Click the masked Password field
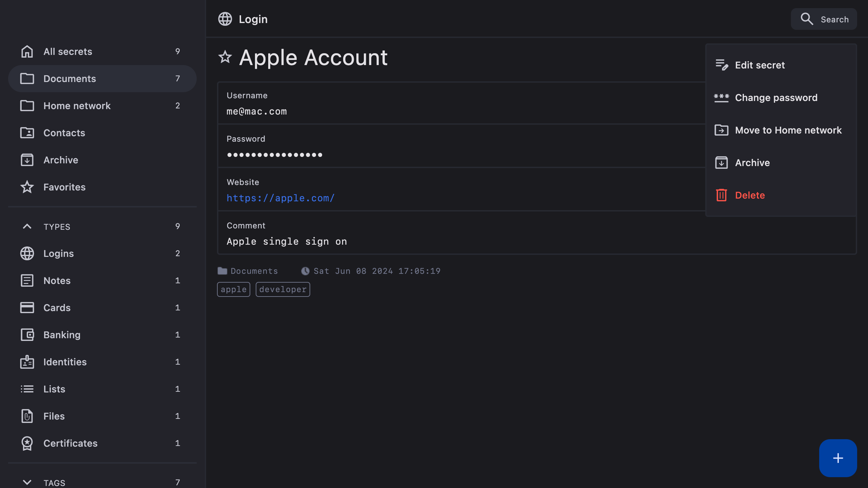Viewport: 868px width, 488px height. 275,155
